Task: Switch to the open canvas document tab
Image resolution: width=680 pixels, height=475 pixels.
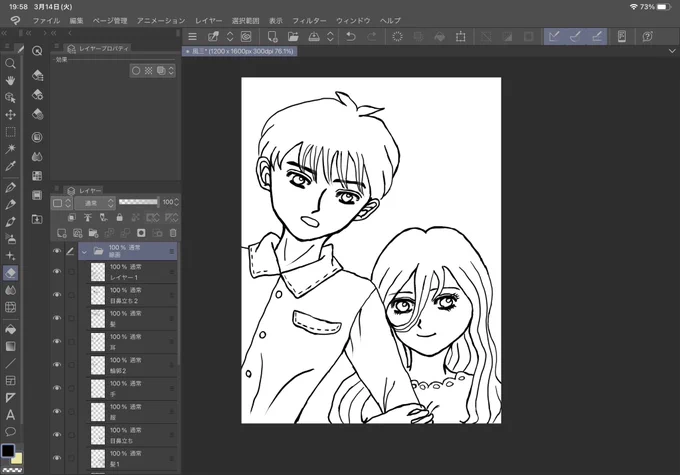Action: point(240,51)
